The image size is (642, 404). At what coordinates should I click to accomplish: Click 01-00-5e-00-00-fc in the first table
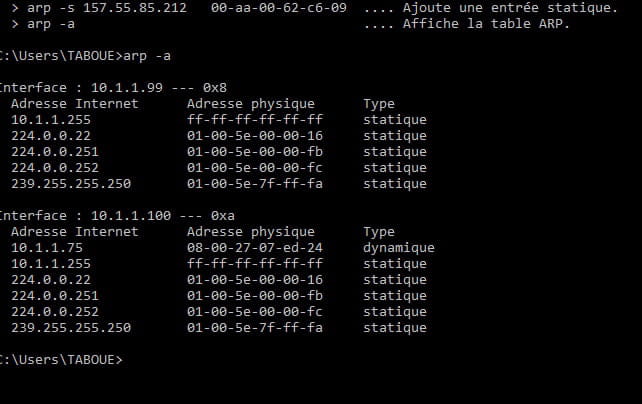pos(255,168)
